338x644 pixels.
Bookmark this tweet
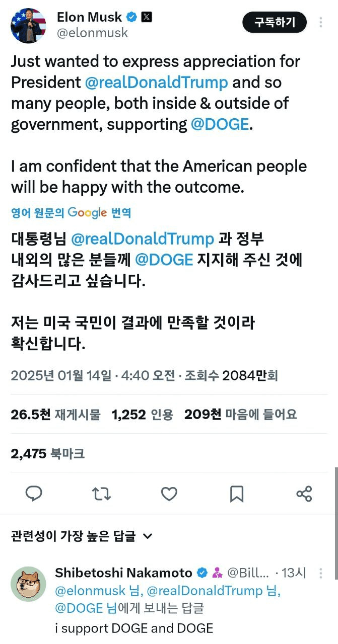[x=237, y=494]
